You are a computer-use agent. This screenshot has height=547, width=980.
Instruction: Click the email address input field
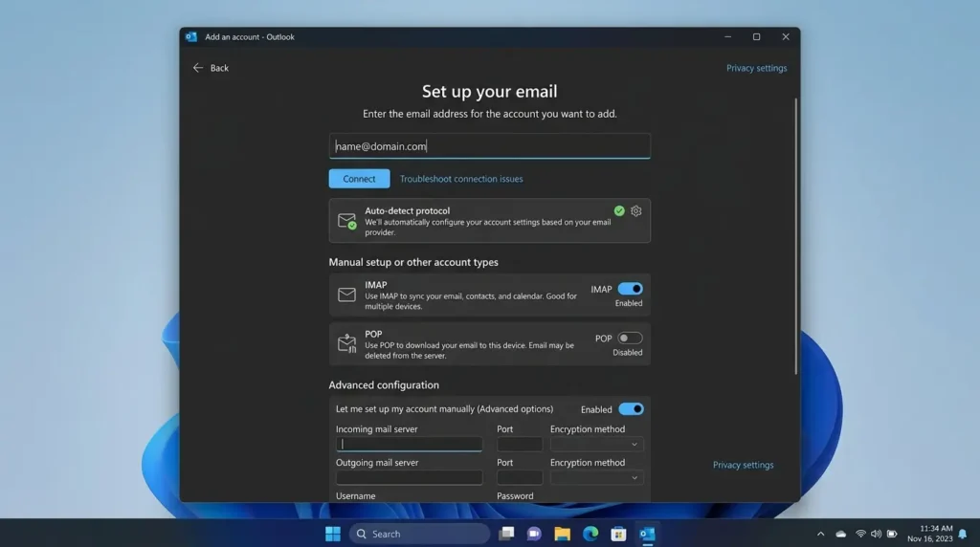(489, 146)
